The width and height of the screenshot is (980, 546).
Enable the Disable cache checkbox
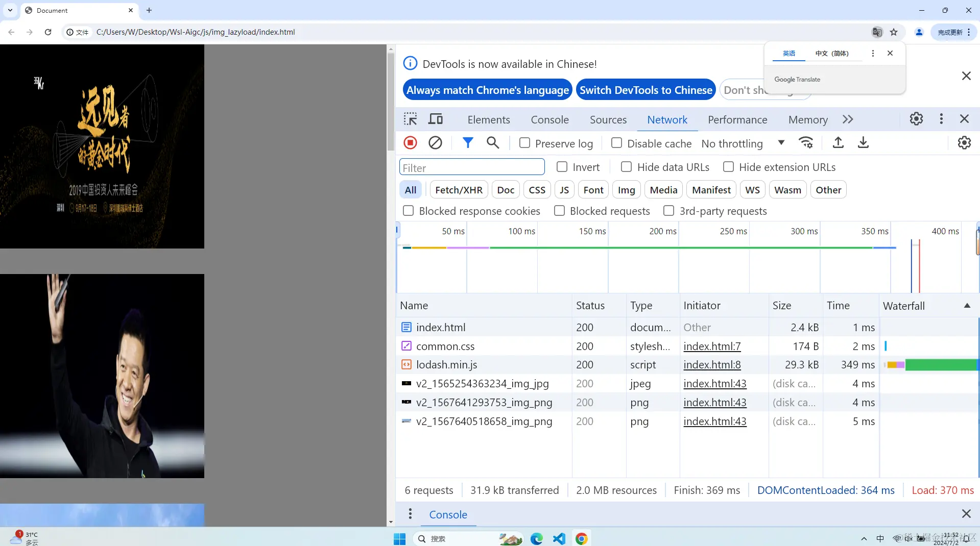click(x=616, y=143)
